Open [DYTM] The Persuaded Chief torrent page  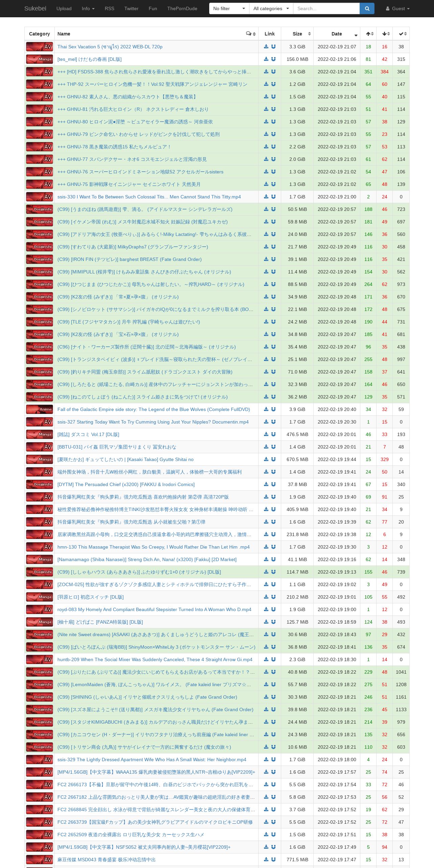[x=126, y=484]
